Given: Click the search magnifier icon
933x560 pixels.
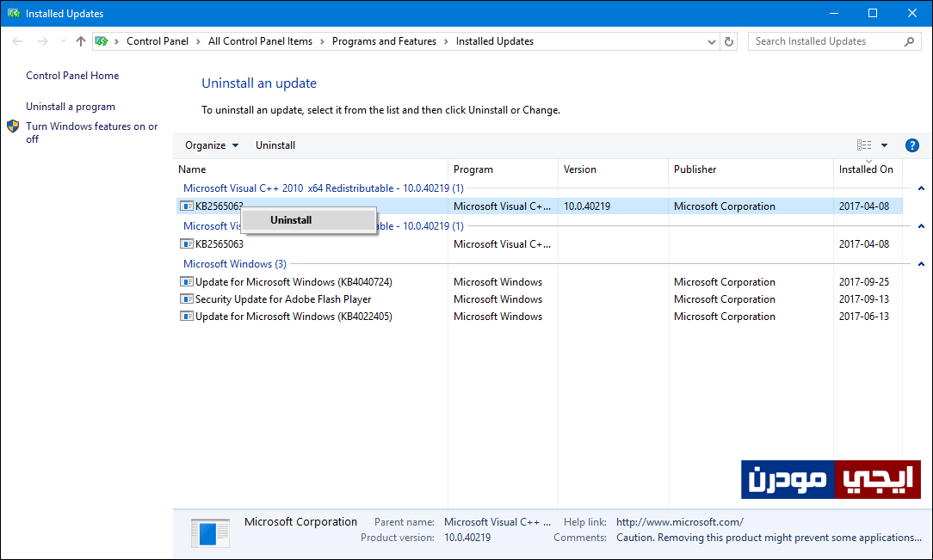Looking at the screenshot, I should click(x=909, y=41).
